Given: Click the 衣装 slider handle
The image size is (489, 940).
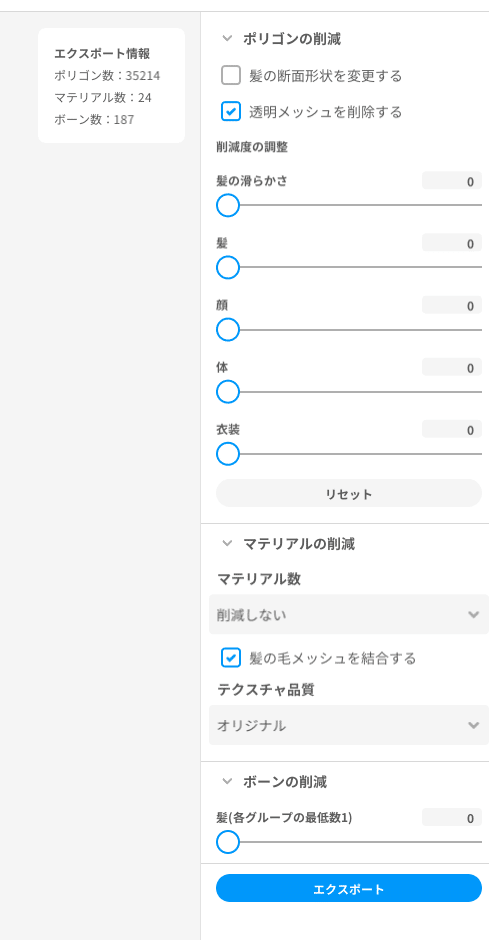Looking at the screenshot, I should [x=228, y=454].
